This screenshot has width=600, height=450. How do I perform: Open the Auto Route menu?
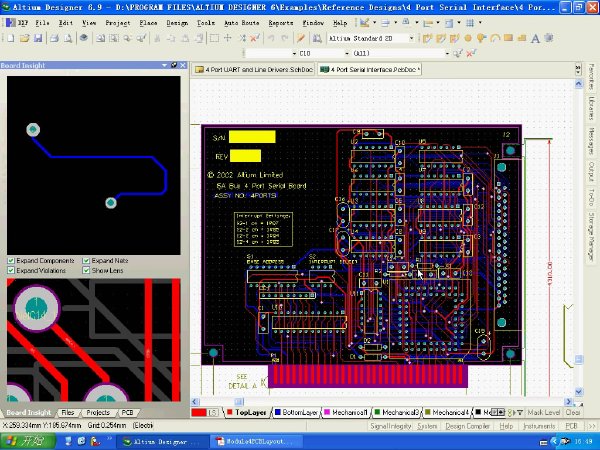click(241, 23)
